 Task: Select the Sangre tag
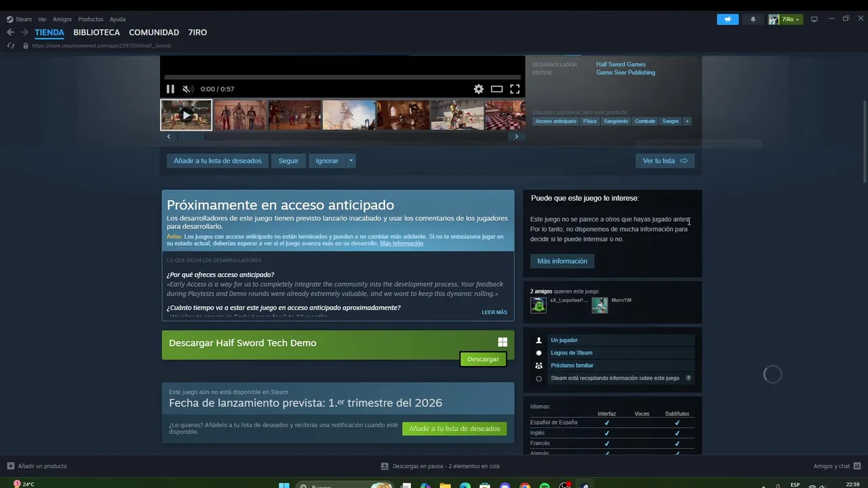point(670,121)
